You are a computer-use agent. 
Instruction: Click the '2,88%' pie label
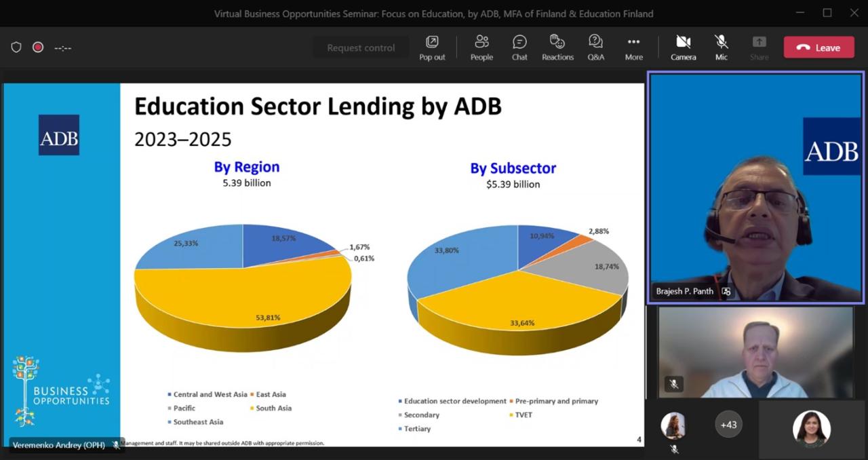click(599, 231)
